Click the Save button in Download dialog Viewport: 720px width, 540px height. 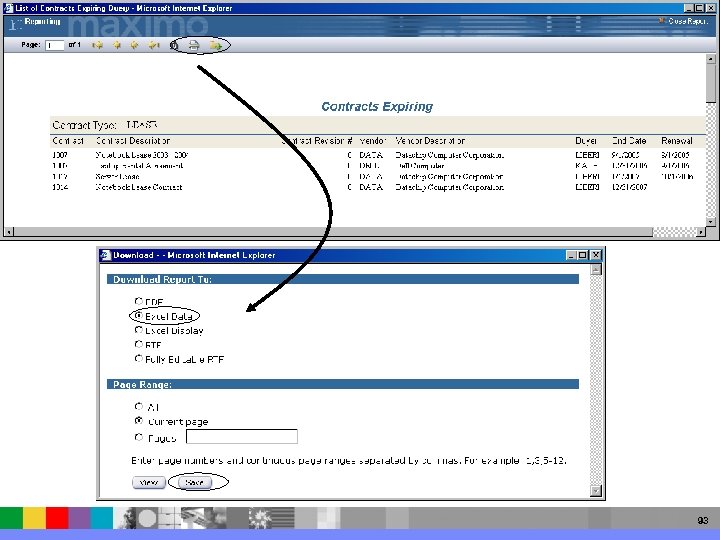pyautogui.click(x=195, y=483)
